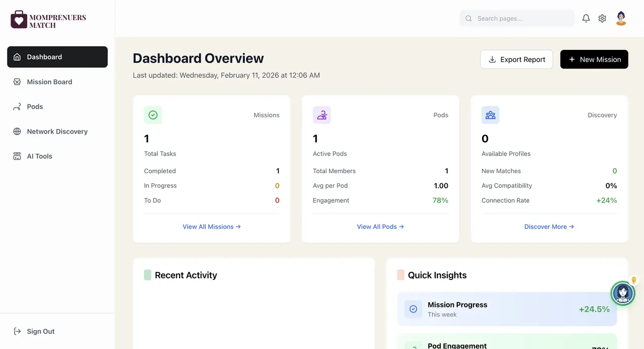The height and width of the screenshot is (349, 644).
Task: Click the plus icon on New Mission
Action: click(572, 59)
